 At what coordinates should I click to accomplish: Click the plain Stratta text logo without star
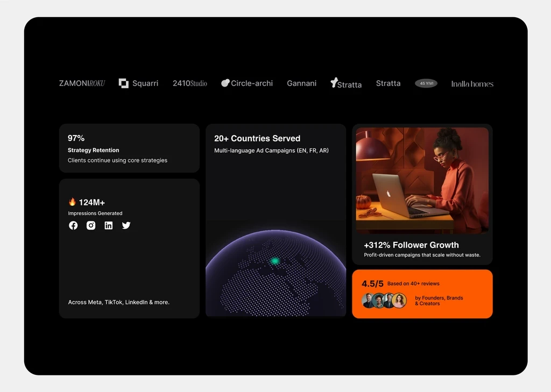[388, 83]
